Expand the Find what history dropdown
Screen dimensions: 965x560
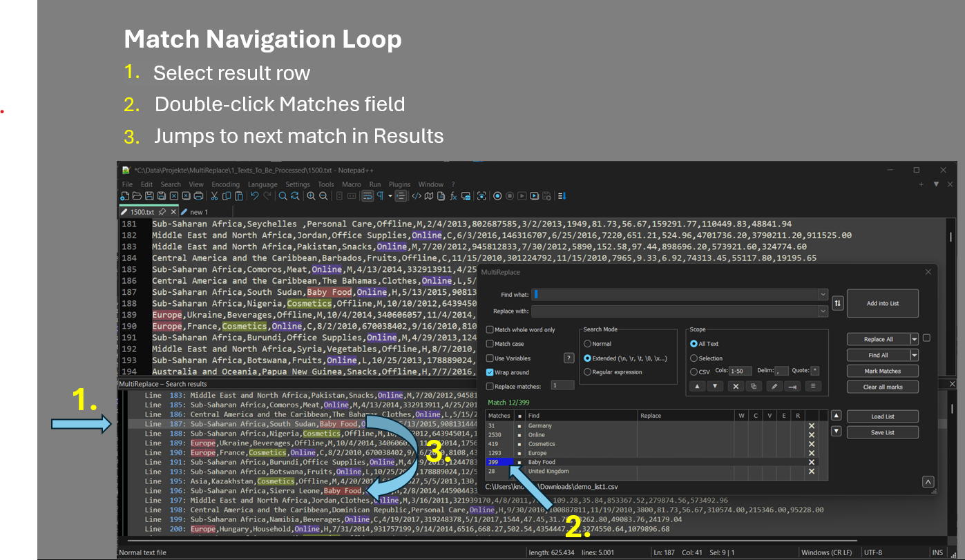822,295
